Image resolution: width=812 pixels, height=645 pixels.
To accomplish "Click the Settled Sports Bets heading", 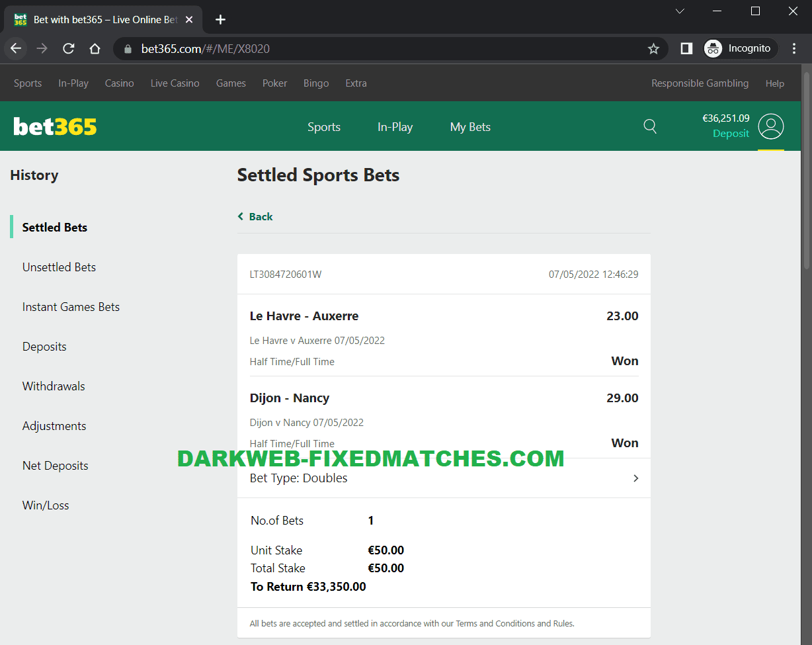I will click(x=318, y=175).
